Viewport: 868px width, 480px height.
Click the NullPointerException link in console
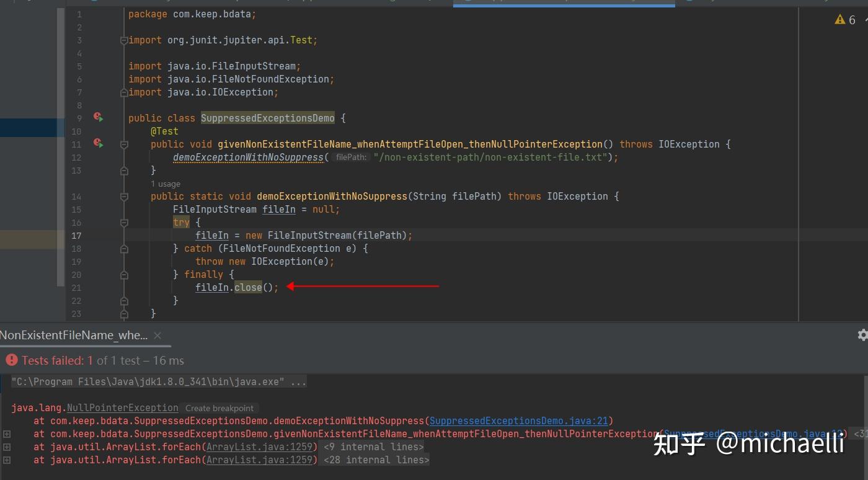pyautogui.click(x=123, y=408)
